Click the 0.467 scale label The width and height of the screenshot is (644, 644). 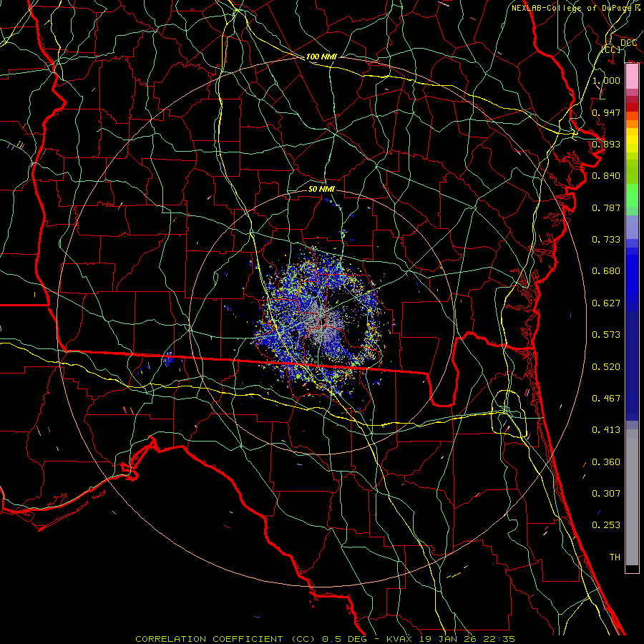click(x=606, y=399)
